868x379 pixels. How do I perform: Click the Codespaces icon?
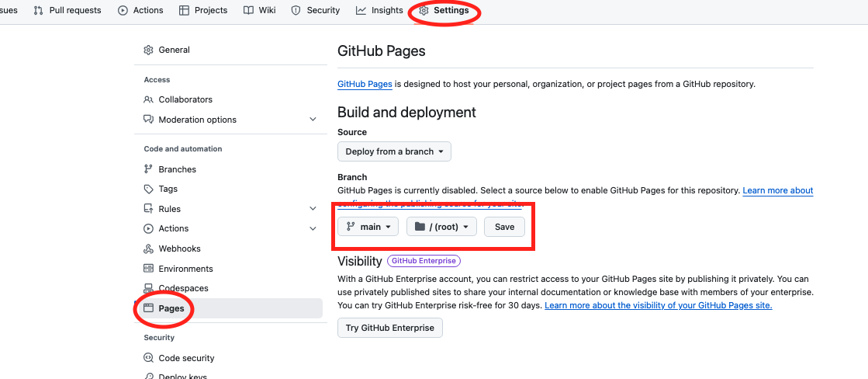tap(148, 288)
